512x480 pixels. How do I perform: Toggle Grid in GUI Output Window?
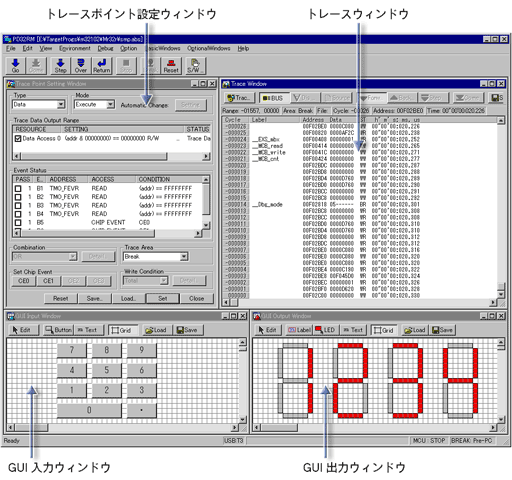click(384, 330)
